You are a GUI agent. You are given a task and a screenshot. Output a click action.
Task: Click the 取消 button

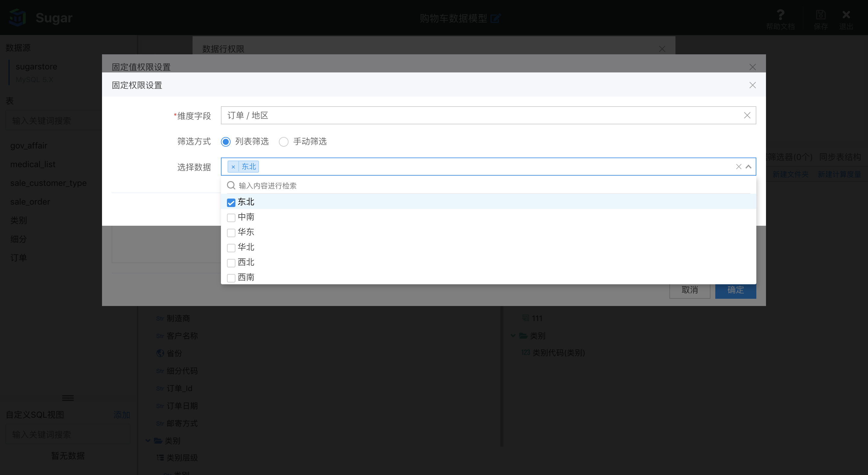click(x=690, y=290)
